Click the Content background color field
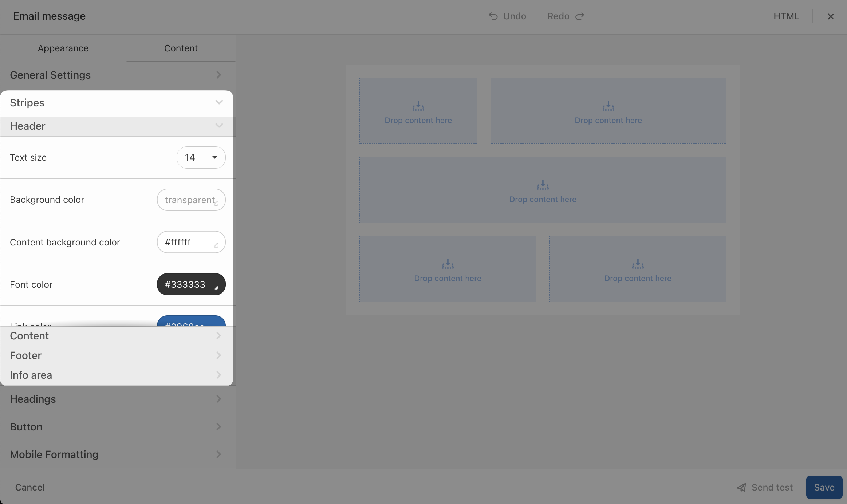Image resolution: width=847 pixels, height=504 pixels. point(191,242)
